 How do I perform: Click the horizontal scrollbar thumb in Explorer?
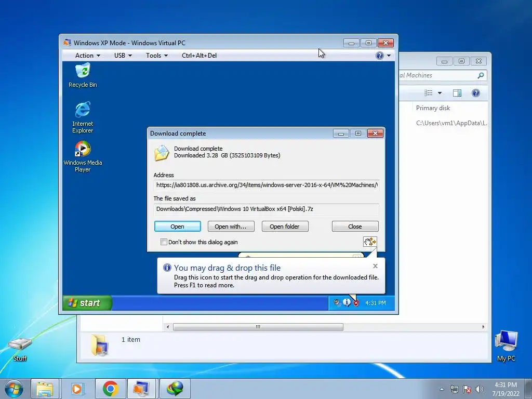tap(258, 327)
